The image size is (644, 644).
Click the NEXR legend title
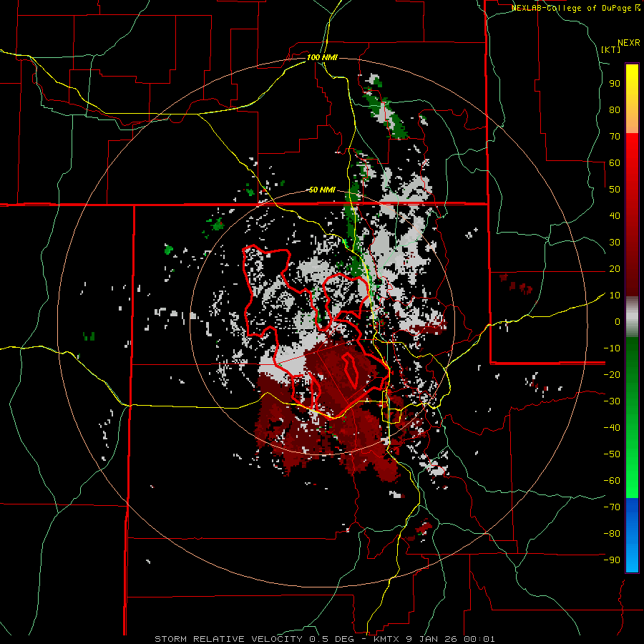tap(629, 43)
